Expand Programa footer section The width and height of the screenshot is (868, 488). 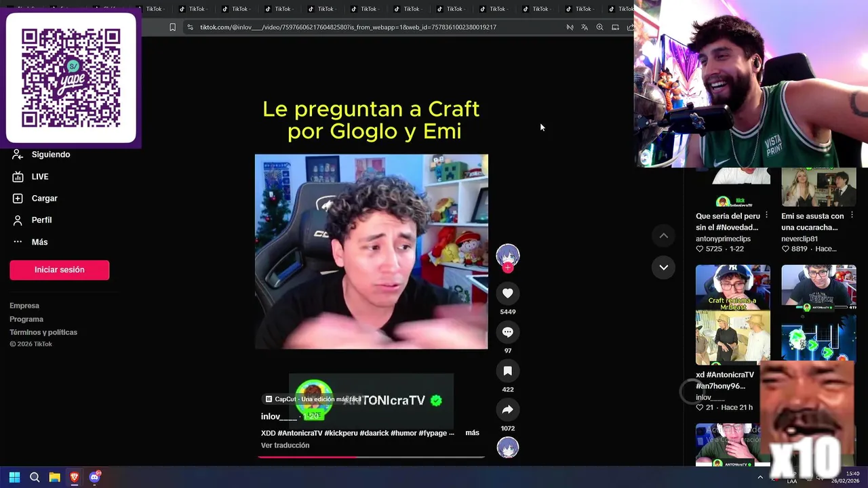(26, 319)
